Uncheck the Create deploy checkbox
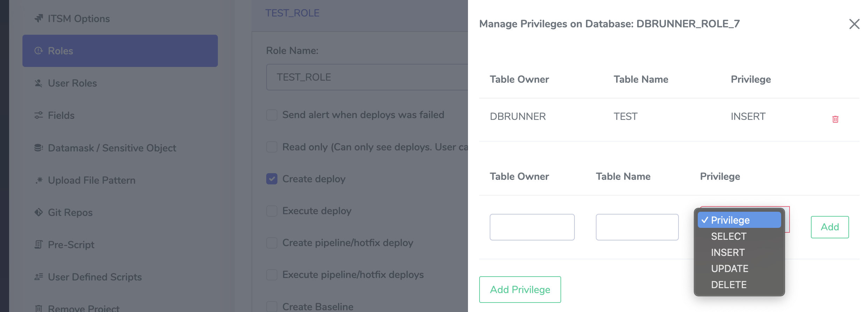Viewport: 868px width, 312px height. [x=272, y=179]
